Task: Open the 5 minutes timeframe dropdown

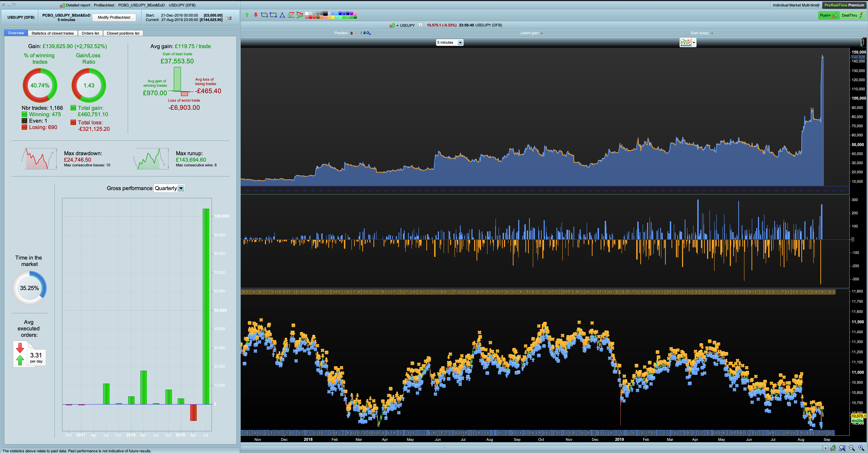Action: pos(460,43)
